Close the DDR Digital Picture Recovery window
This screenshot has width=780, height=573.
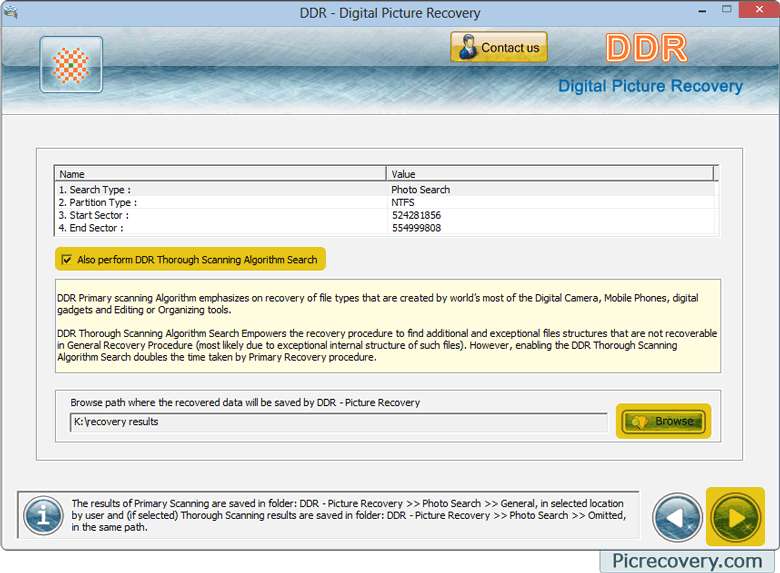point(759,9)
